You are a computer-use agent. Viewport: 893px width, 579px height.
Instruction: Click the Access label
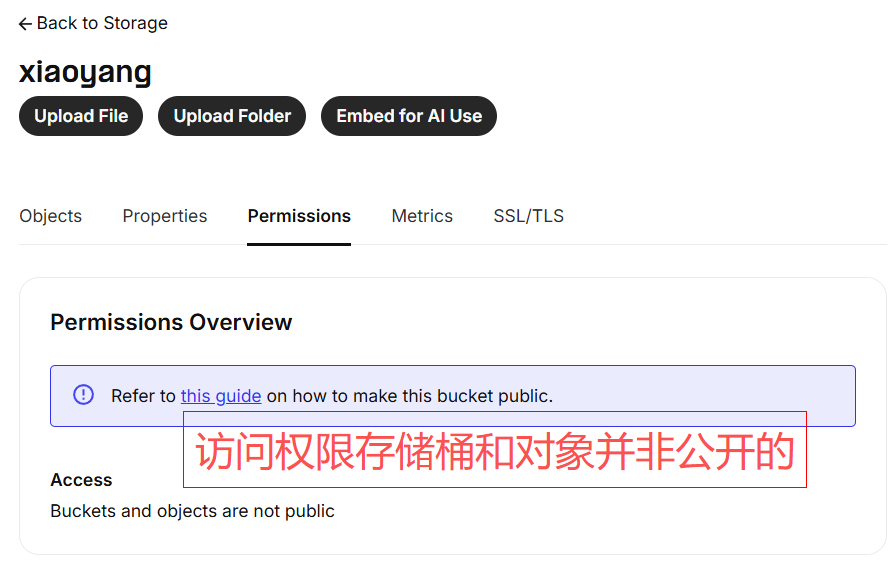(81, 480)
